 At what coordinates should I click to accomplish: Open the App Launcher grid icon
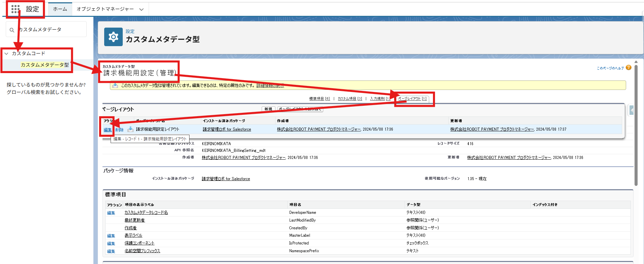16,9
